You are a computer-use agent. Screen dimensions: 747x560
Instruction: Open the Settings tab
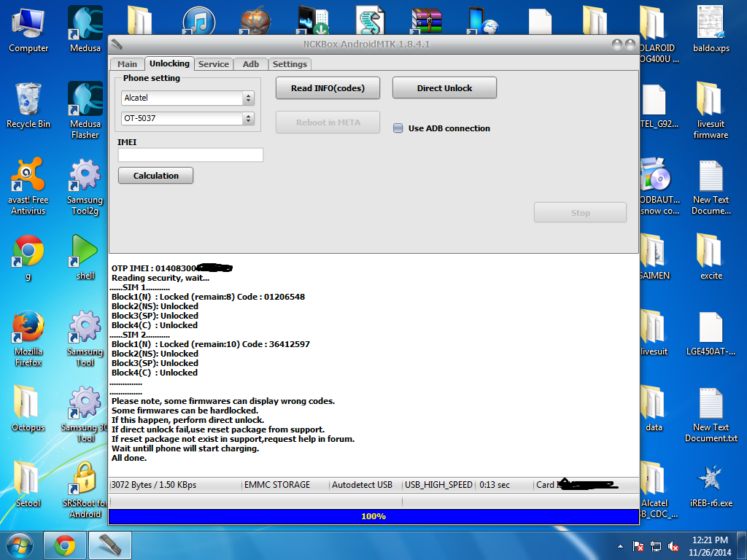click(289, 64)
